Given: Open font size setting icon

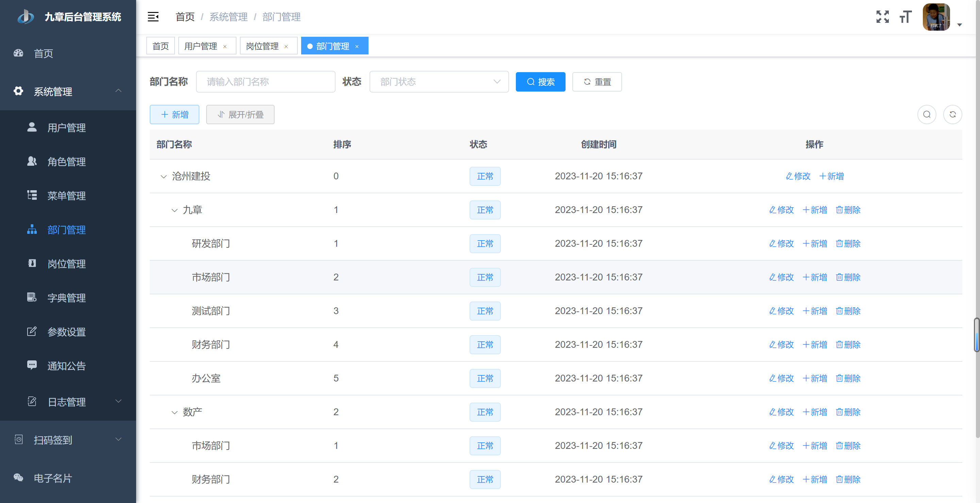Looking at the screenshot, I should [x=905, y=17].
